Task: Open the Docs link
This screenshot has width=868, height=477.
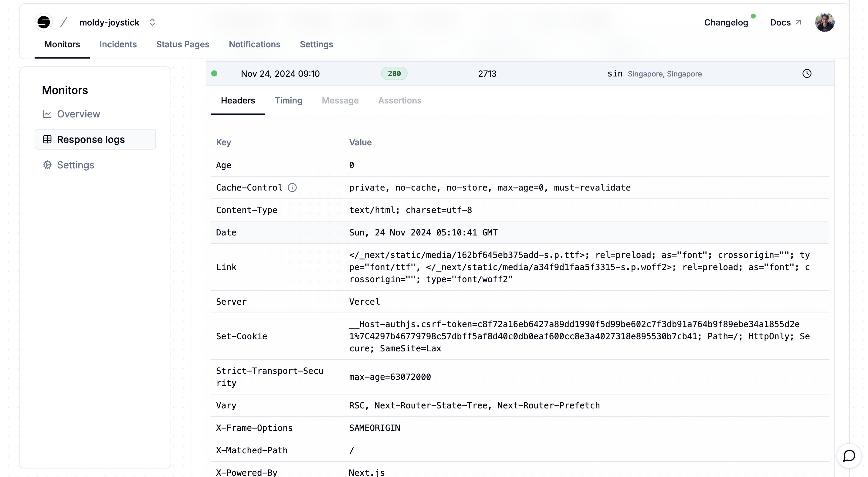Action: 782,22
